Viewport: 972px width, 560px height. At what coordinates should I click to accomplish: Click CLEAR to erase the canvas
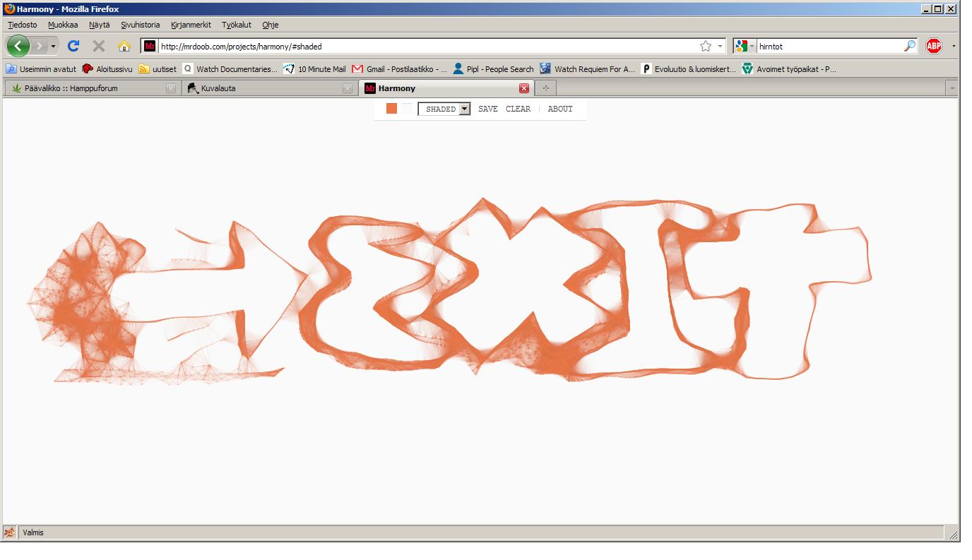[518, 109]
